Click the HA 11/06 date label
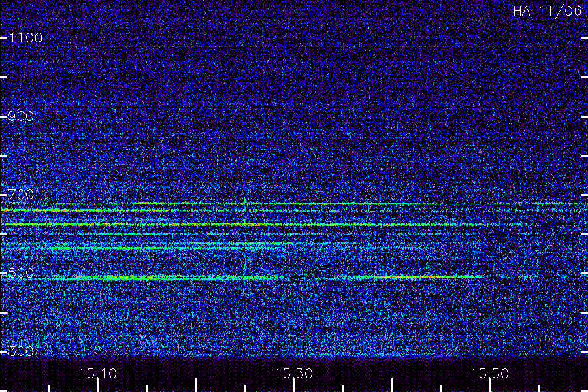Image resolution: width=588 pixels, height=392 pixels. pyautogui.click(x=547, y=11)
